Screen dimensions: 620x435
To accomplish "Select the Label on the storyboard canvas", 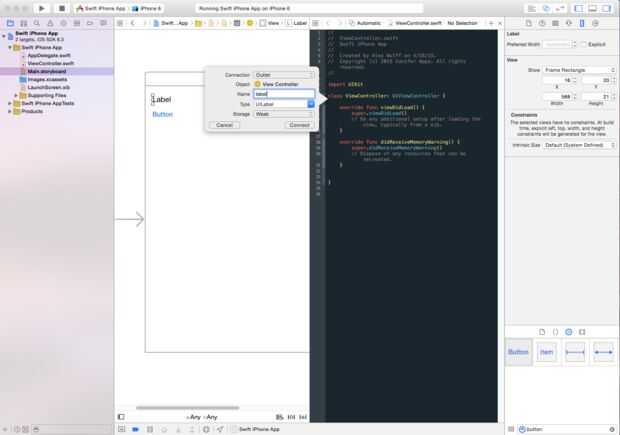I will click(162, 99).
